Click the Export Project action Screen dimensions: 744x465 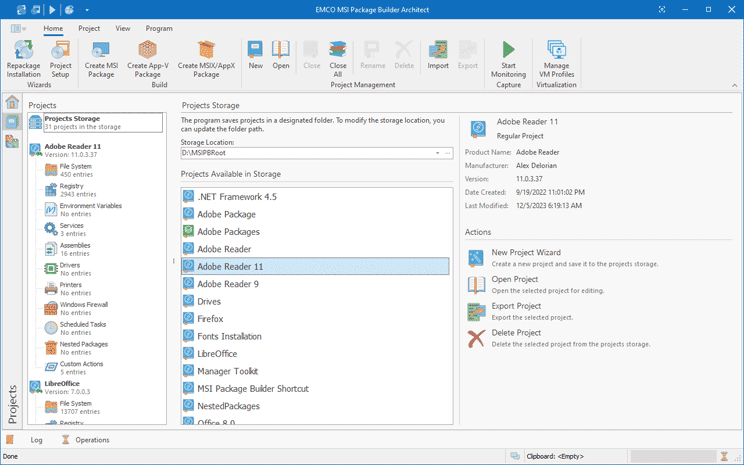pos(521,311)
